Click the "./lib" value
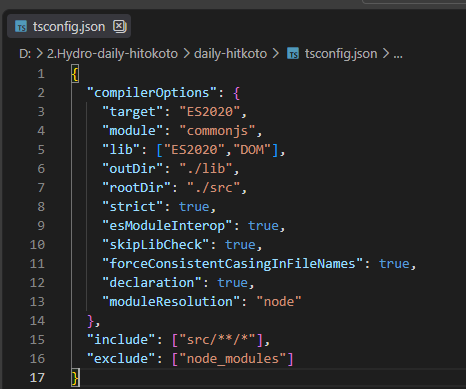 [206, 169]
